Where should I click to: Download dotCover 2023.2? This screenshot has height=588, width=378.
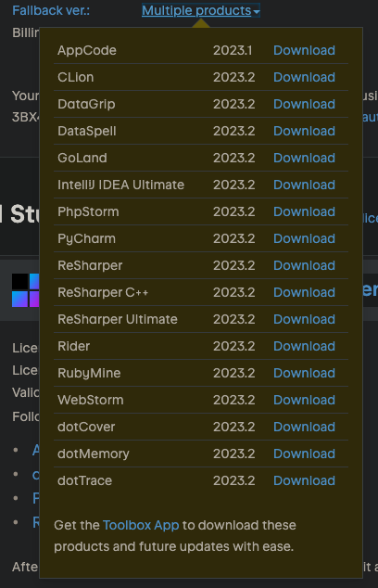304,428
